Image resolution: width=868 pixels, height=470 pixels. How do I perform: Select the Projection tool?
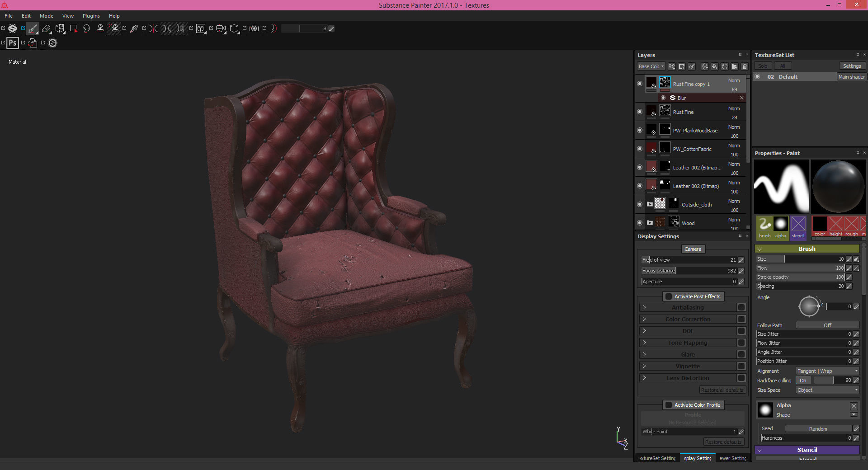[x=60, y=29]
